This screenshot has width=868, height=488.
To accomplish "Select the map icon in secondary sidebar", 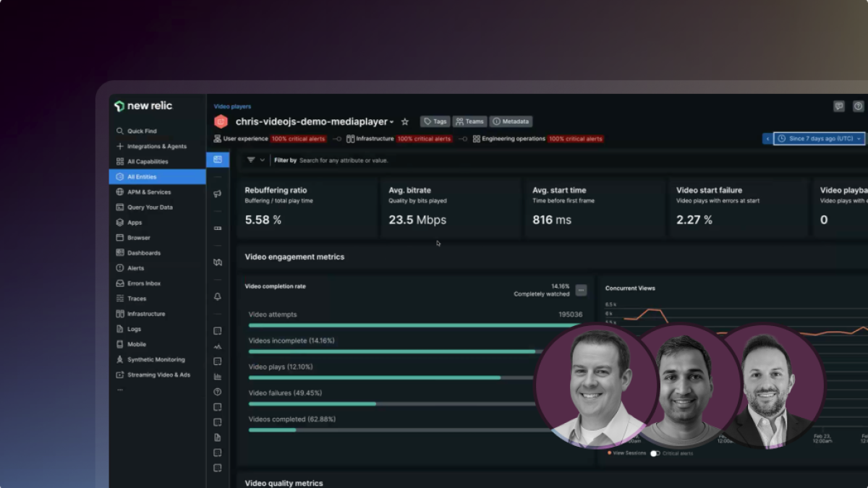I will point(218,262).
